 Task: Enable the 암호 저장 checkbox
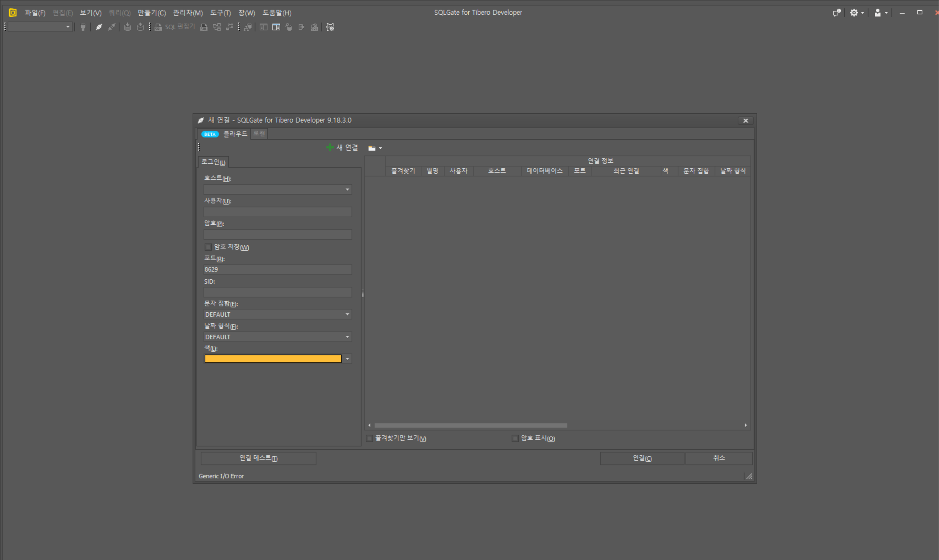tap(208, 247)
